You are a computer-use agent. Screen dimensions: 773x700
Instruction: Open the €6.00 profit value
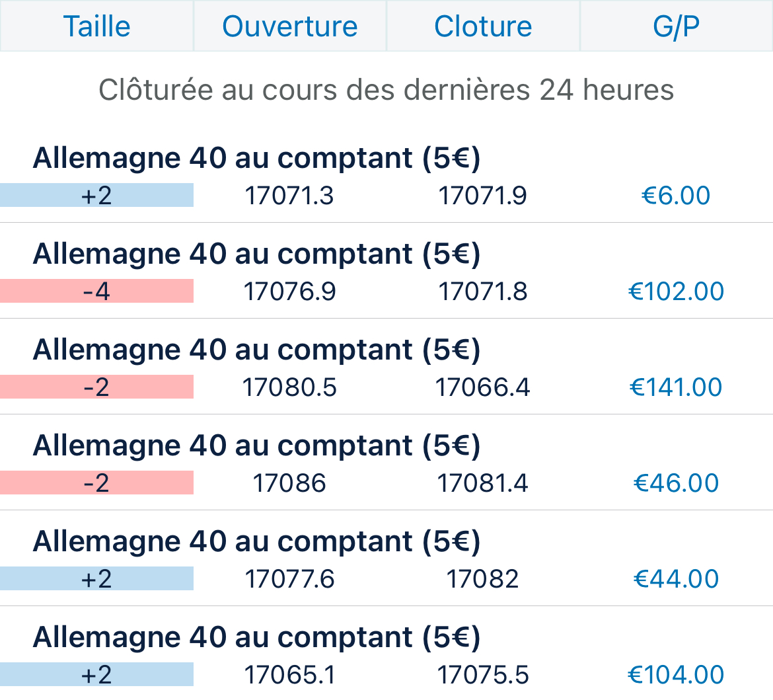click(676, 196)
